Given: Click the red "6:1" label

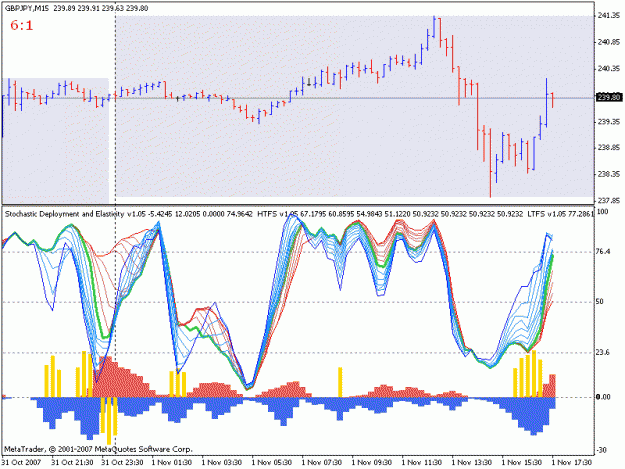Looking at the screenshot, I should click(22, 26).
